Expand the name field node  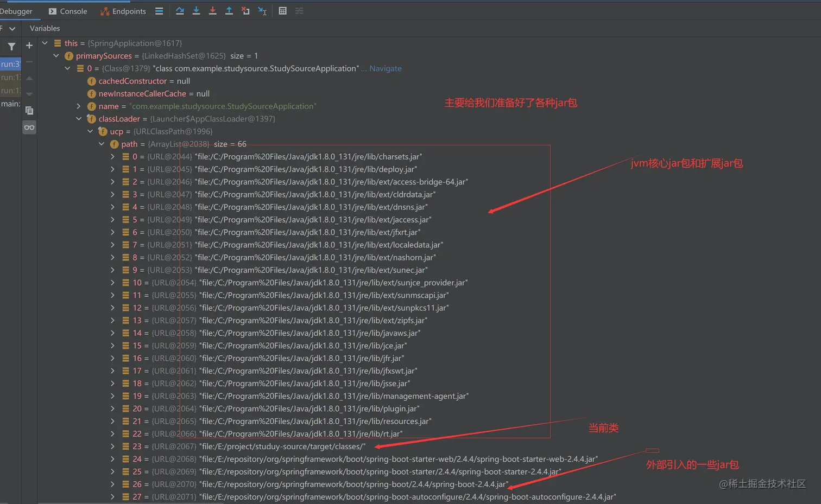[x=79, y=106]
